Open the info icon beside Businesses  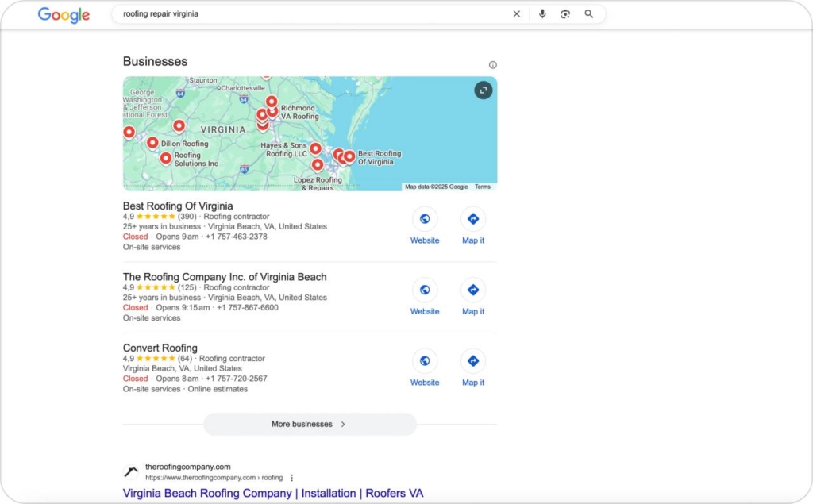[492, 65]
